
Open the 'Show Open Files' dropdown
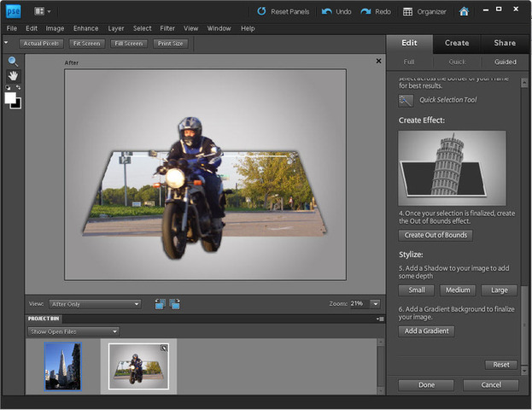pyautogui.click(x=73, y=331)
